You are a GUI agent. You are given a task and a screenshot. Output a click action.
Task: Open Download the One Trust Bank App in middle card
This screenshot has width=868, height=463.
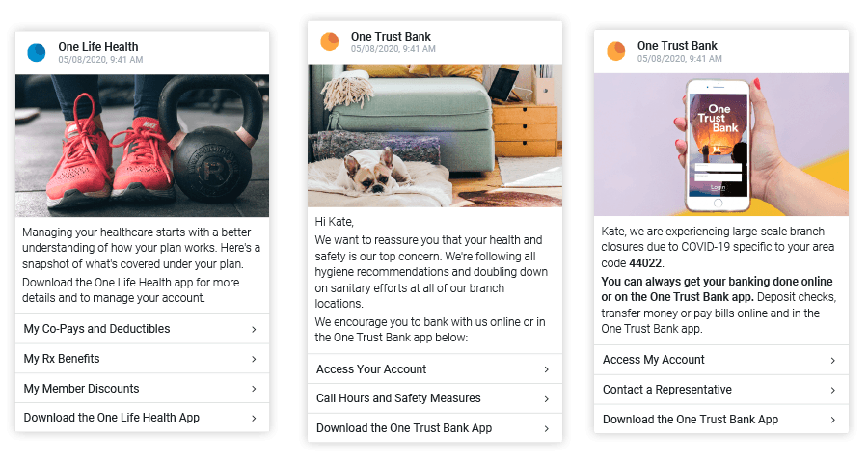435,428
